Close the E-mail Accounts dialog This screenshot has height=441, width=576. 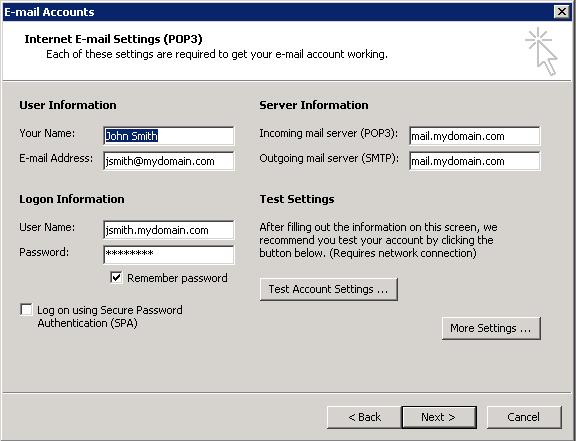[562, 12]
